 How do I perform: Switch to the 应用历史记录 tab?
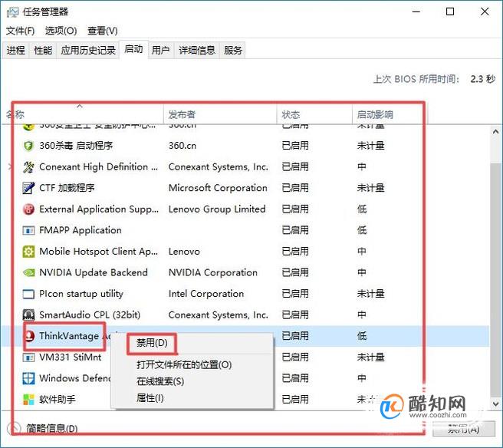(88, 51)
